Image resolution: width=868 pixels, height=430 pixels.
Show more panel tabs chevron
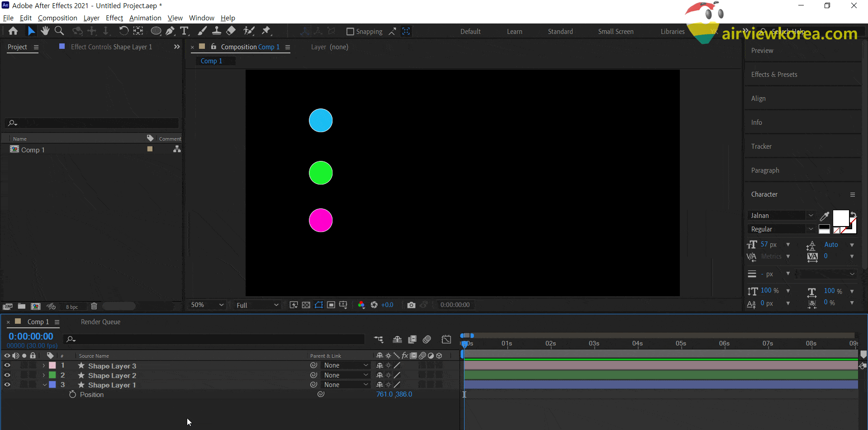[177, 47]
